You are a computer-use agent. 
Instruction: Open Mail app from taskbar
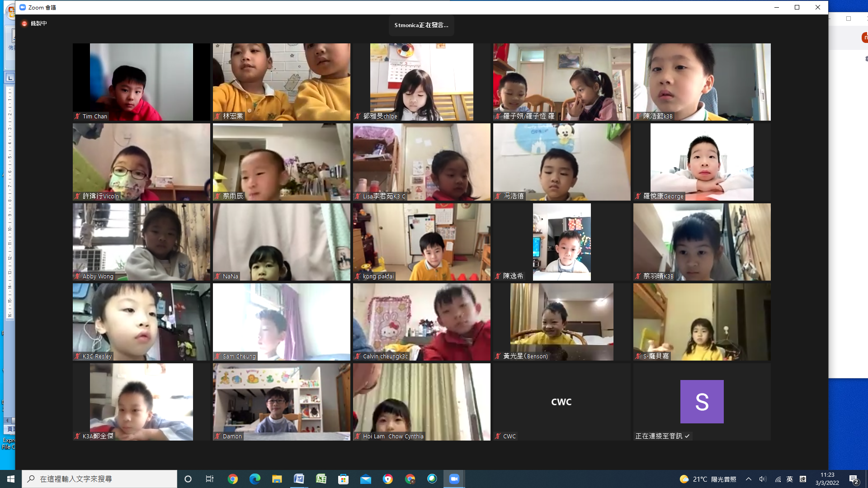click(366, 479)
